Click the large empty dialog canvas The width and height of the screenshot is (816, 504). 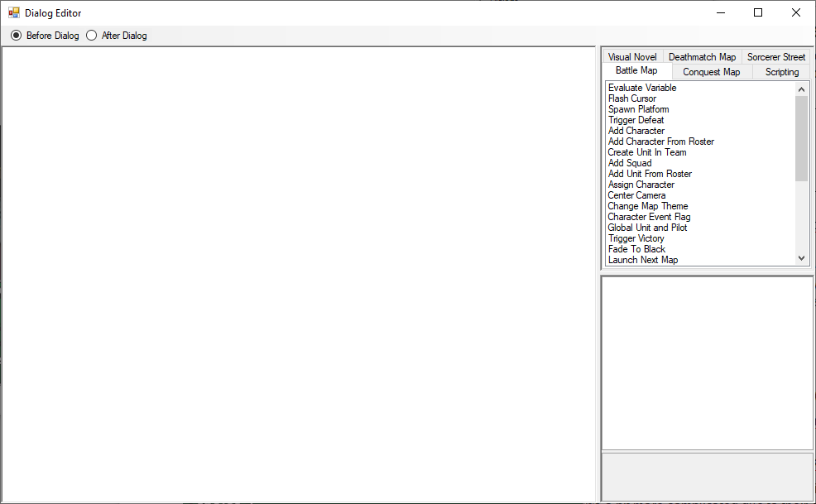pyautogui.click(x=299, y=274)
